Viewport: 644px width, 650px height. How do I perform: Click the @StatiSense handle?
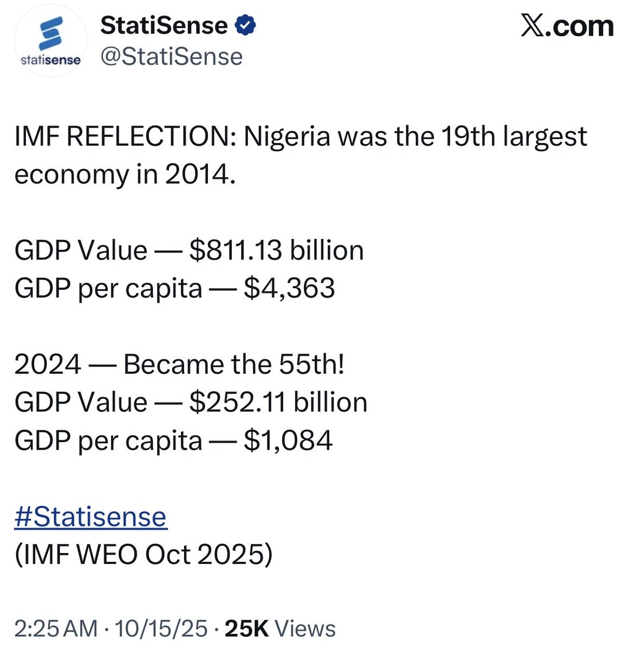coord(172,56)
